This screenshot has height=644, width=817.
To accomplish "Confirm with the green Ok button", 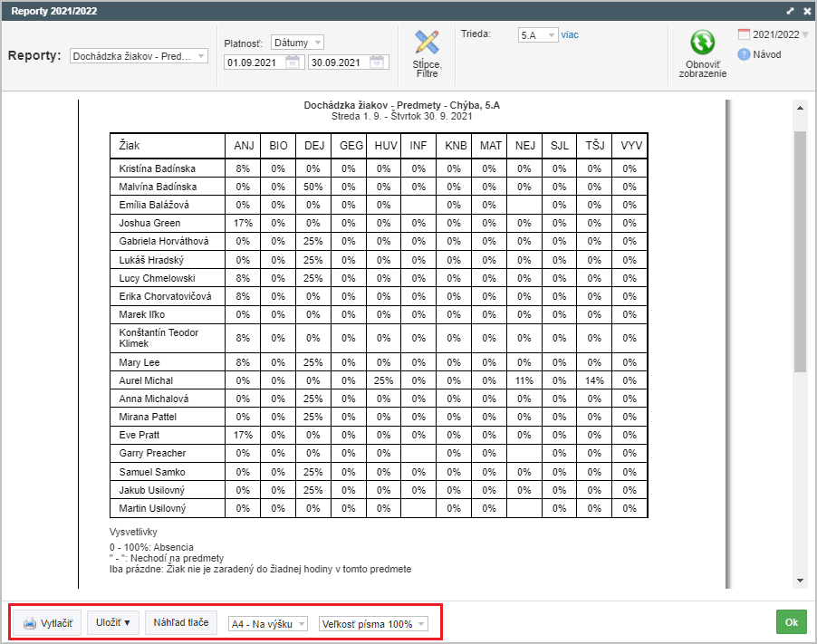I will click(x=791, y=622).
